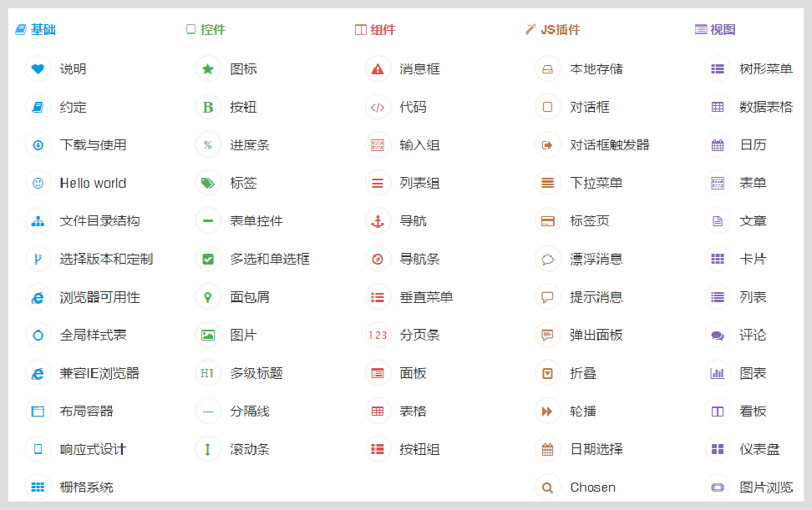
Task: Select the code brackets icon for 代码
Action: [x=378, y=107]
